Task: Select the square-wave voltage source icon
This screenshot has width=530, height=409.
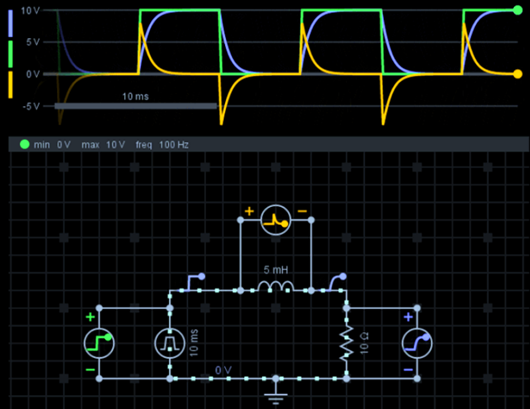Action: click(170, 343)
